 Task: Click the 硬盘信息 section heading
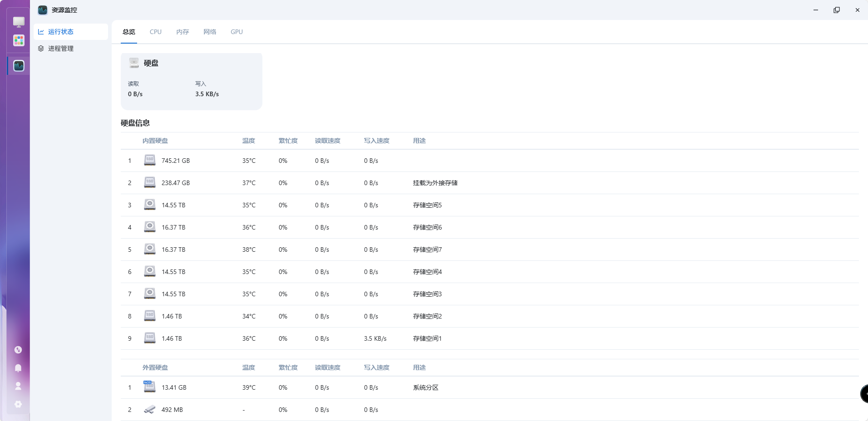135,123
